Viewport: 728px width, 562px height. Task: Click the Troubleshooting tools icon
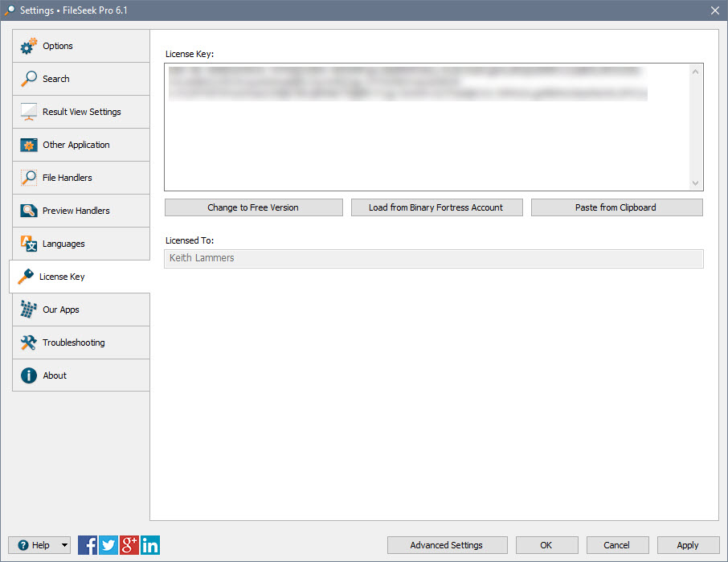(x=29, y=343)
